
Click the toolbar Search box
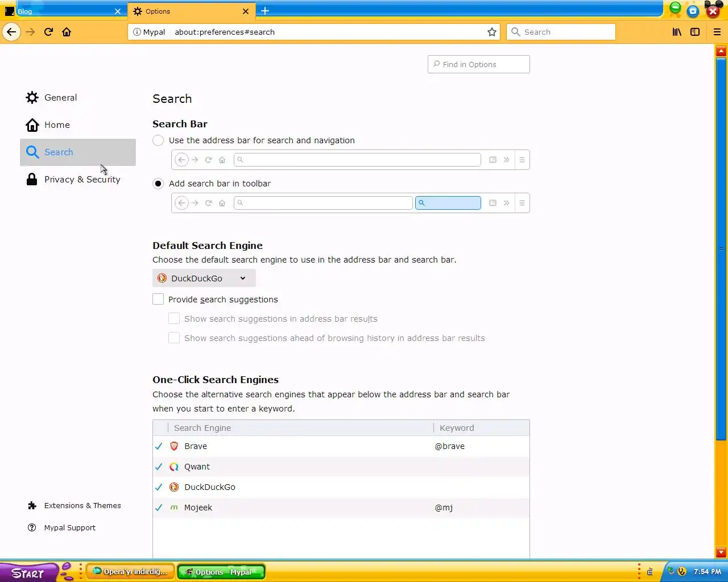[561, 32]
